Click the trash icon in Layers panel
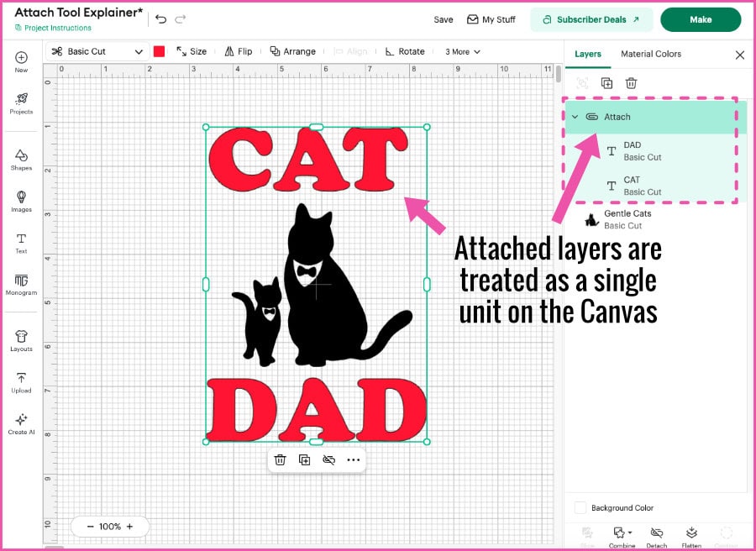This screenshot has width=756, height=551. (631, 83)
